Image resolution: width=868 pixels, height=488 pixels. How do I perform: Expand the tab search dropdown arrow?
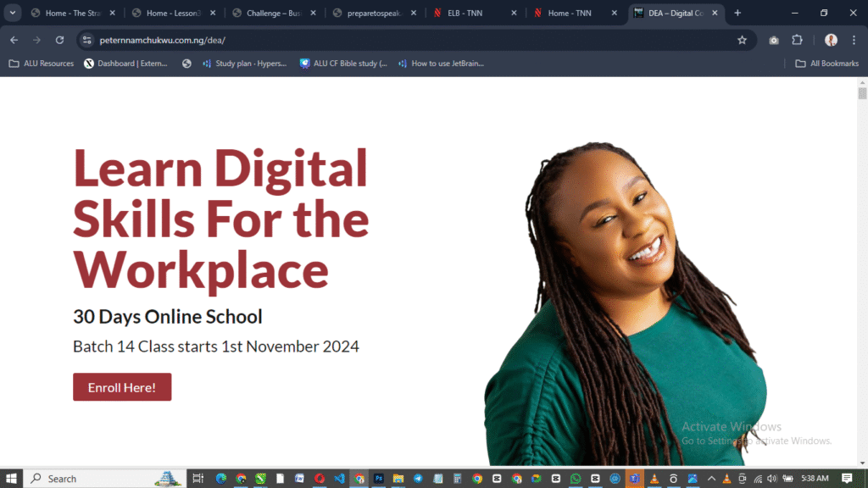[13, 13]
